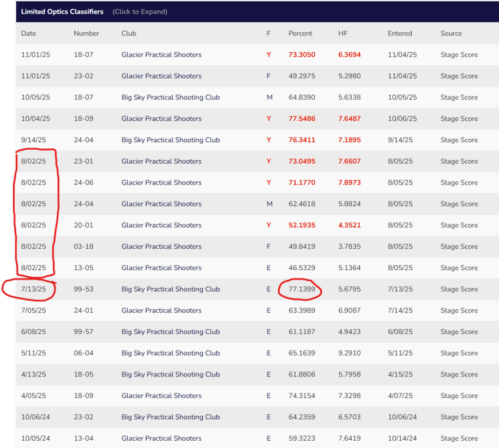499x448 pixels.
Task: Select the HF column header
Action: 343,34
